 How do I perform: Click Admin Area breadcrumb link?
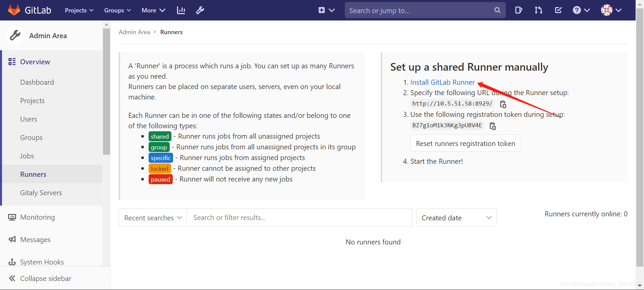(134, 32)
